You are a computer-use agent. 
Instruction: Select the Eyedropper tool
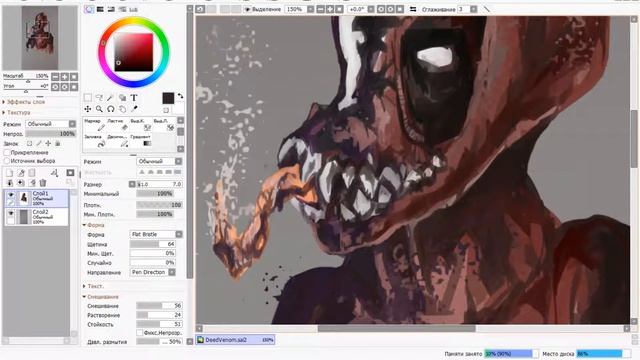point(134,109)
